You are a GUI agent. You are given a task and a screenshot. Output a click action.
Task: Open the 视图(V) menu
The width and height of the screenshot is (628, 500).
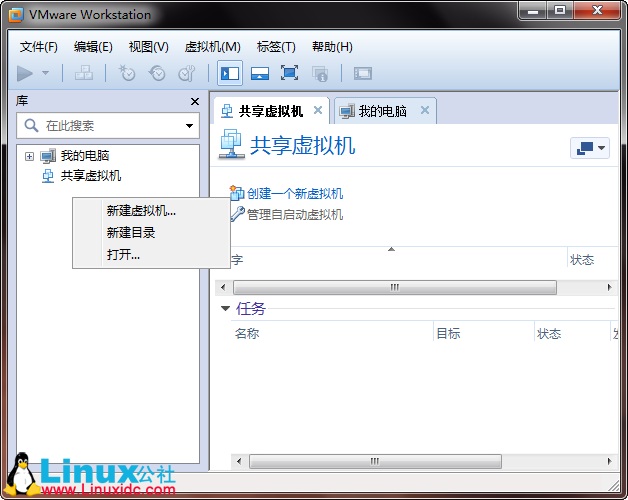click(x=149, y=47)
